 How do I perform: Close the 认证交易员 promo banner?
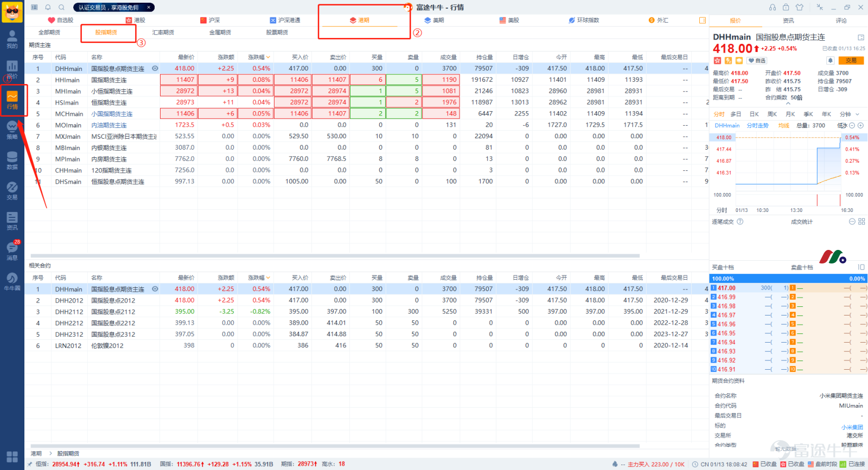tap(149, 8)
